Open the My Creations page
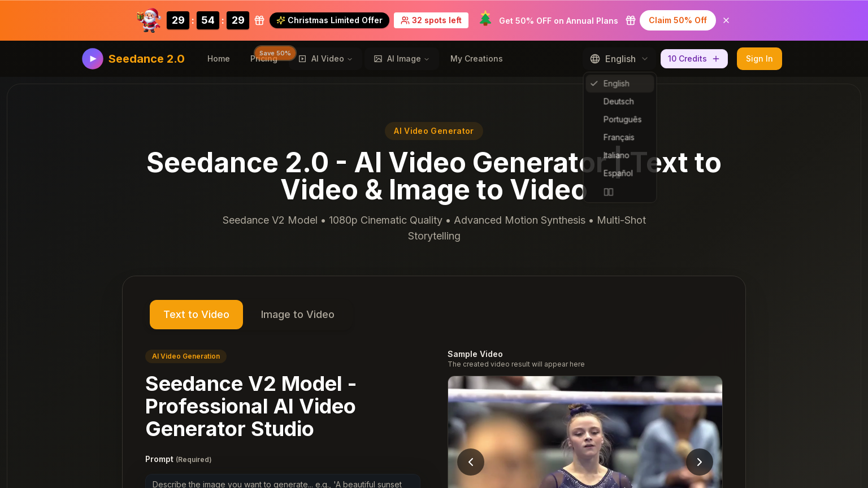This screenshot has width=868, height=488. [x=476, y=59]
